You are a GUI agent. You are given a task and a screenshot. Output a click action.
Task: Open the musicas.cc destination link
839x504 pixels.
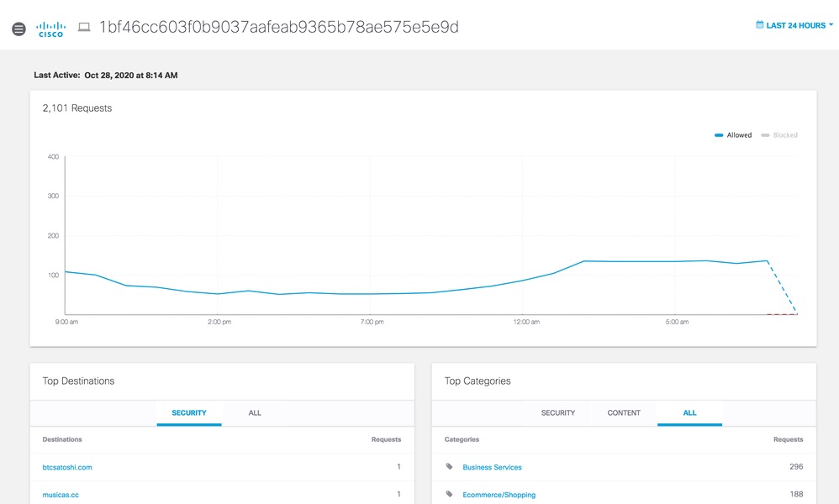pos(61,495)
